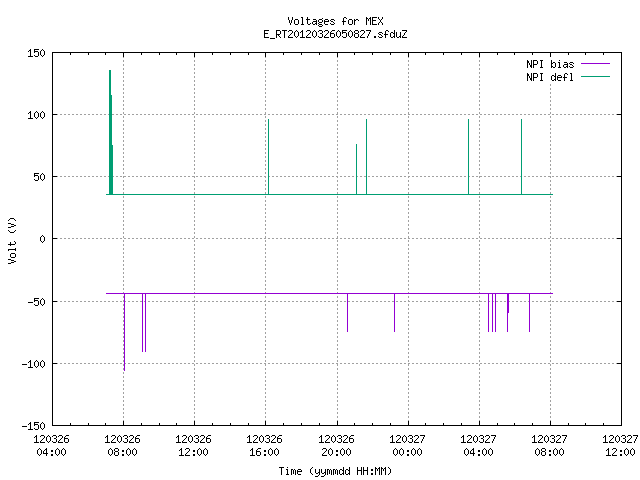Select the E_RT20120326050827.sfduZ file name subtitle
Image resolution: width=640 pixels, height=480 pixels.
click(x=335, y=34)
